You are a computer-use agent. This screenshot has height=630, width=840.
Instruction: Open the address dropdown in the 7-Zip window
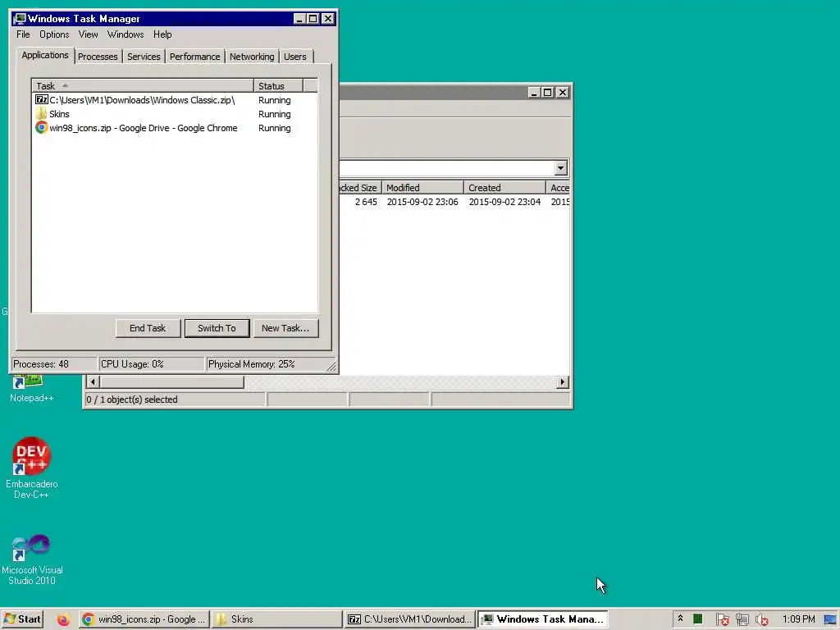point(560,168)
